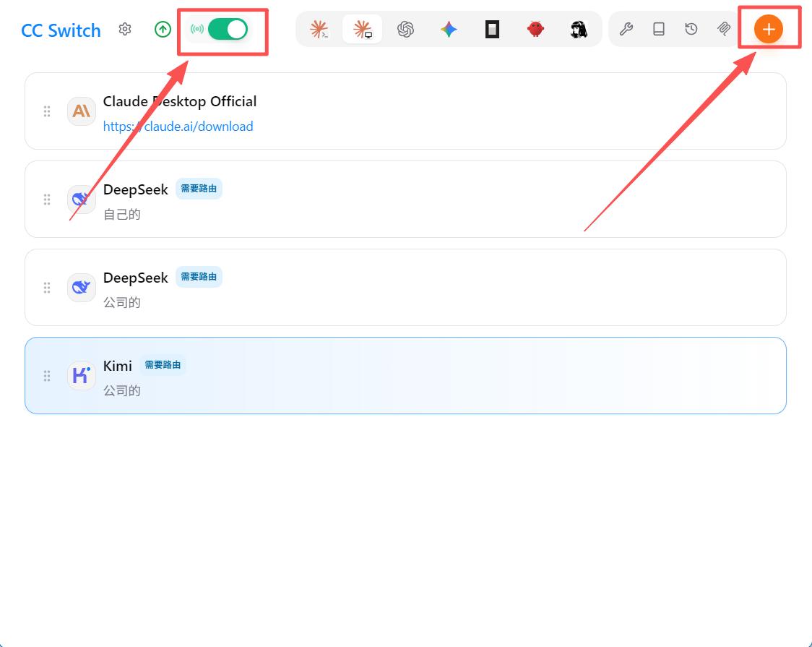Open the settings gear icon
812x647 pixels.
click(x=125, y=29)
